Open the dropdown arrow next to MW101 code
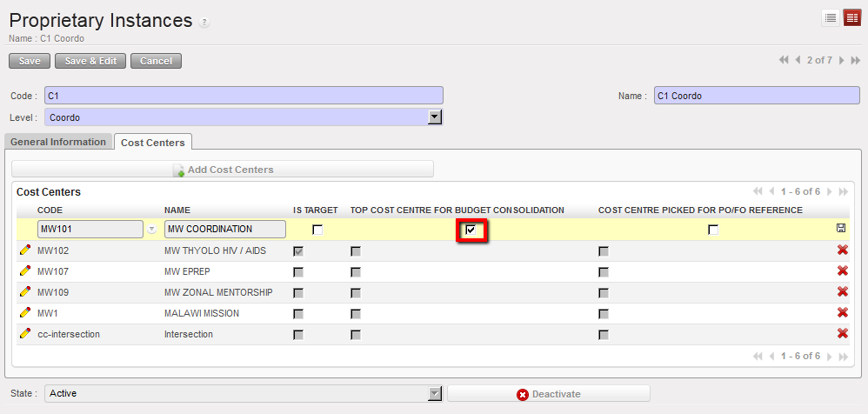This screenshot has height=414, width=868. [x=152, y=230]
